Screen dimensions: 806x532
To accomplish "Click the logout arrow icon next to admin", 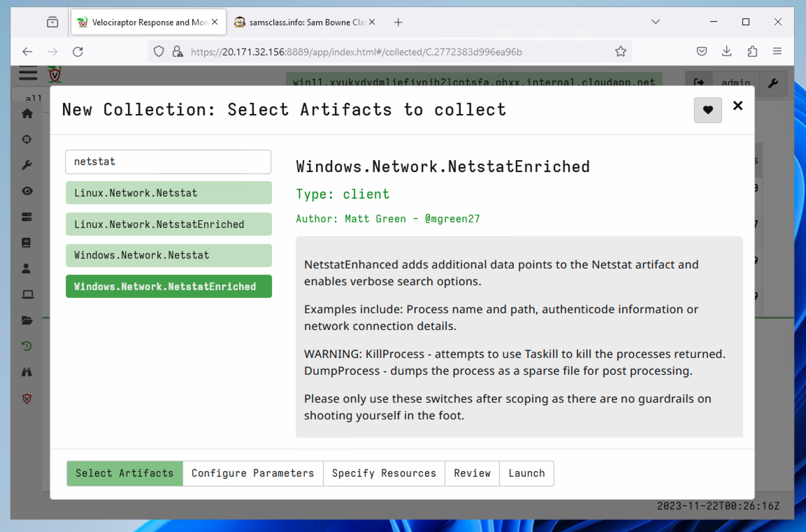I will coord(699,82).
